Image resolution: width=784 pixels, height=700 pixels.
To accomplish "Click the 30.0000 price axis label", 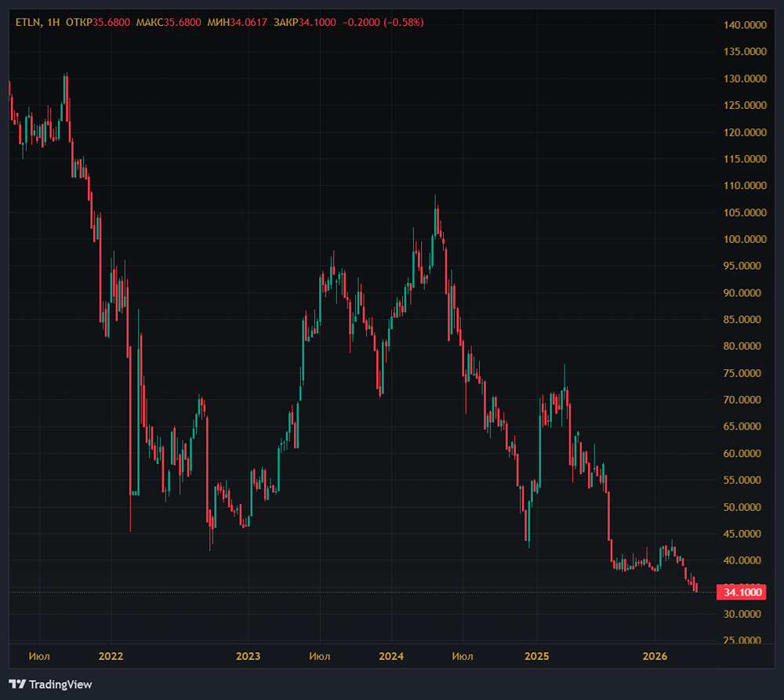I will point(742,614).
